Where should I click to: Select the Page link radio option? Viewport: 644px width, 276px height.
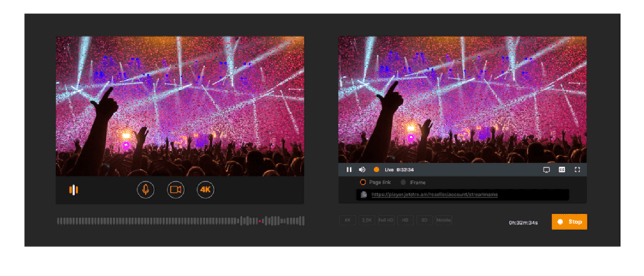click(x=375, y=182)
